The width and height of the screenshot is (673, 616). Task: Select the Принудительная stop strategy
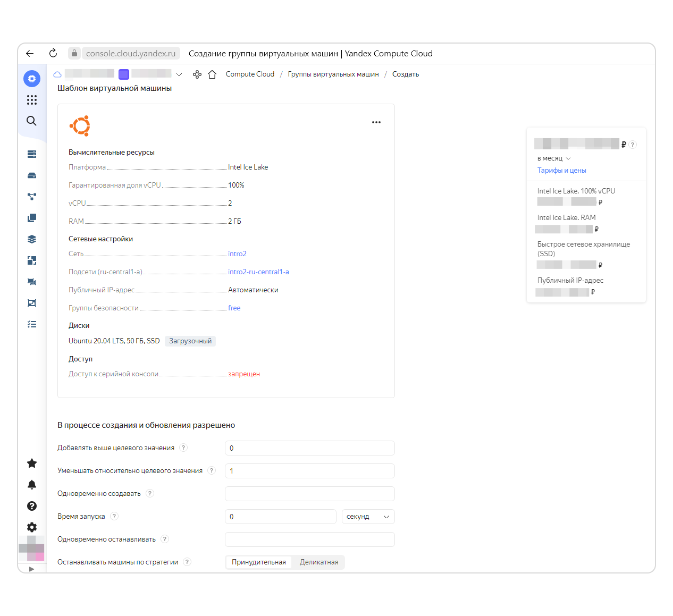click(259, 562)
